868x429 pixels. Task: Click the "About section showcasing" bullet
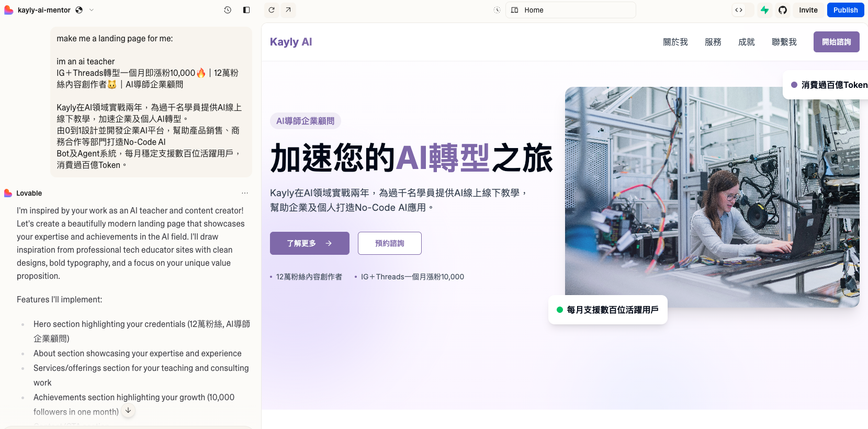[x=138, y=354]
